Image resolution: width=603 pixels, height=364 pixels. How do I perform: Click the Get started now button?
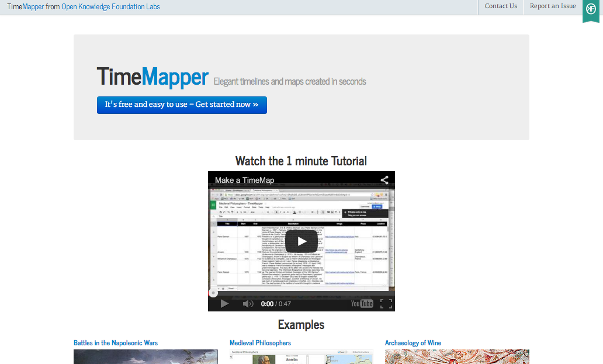[x=182, y=105]
